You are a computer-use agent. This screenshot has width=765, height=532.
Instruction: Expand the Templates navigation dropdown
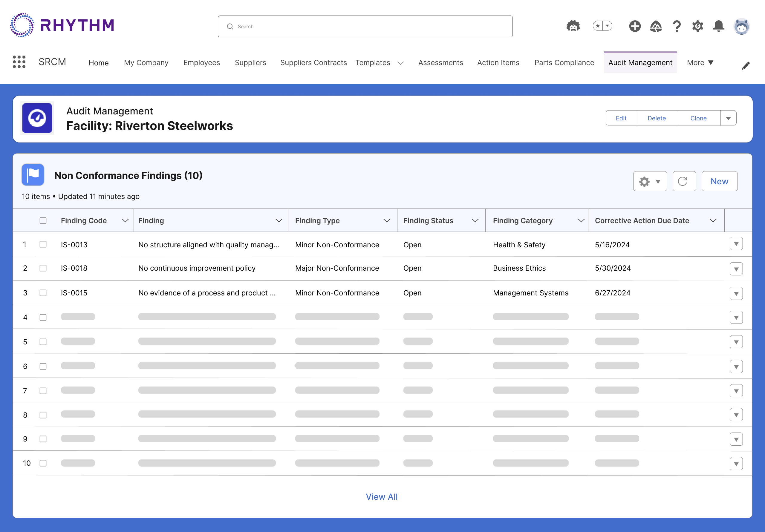[401, 63]
